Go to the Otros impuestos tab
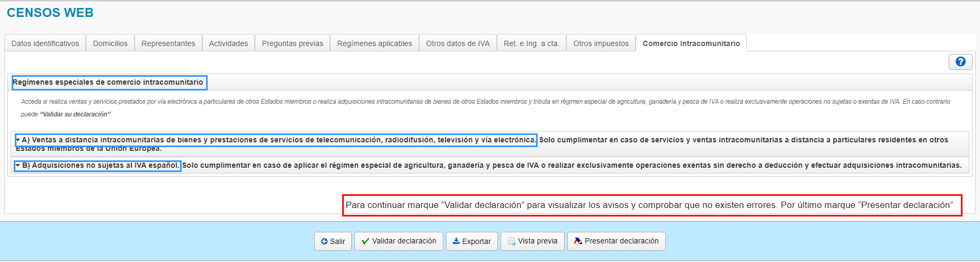This screenshot has width=980, height=262. tap(601, 43)
